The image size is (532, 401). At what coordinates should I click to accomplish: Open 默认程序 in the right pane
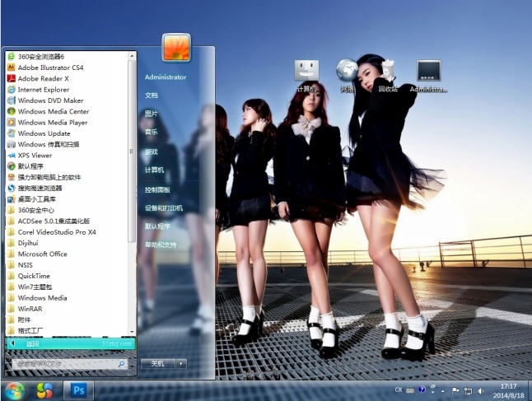157,226
